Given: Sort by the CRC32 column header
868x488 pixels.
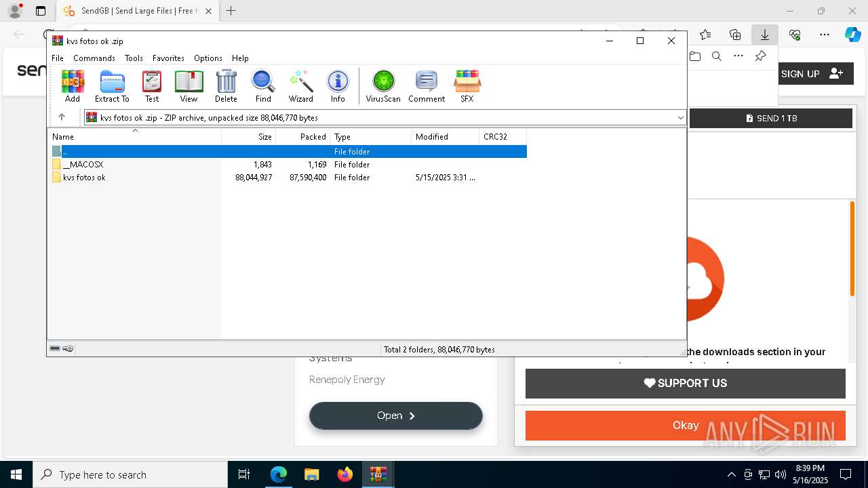Looking at the screenshot, I should pos(503,137).
